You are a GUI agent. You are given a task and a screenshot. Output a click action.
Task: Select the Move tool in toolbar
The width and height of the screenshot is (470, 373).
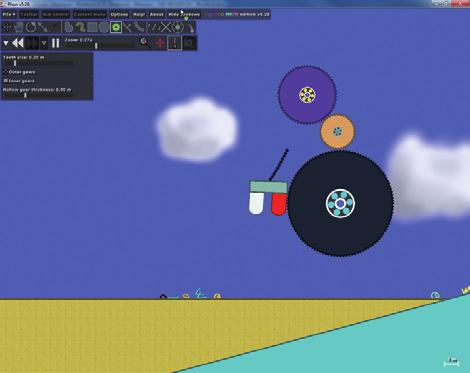point(7,27)
